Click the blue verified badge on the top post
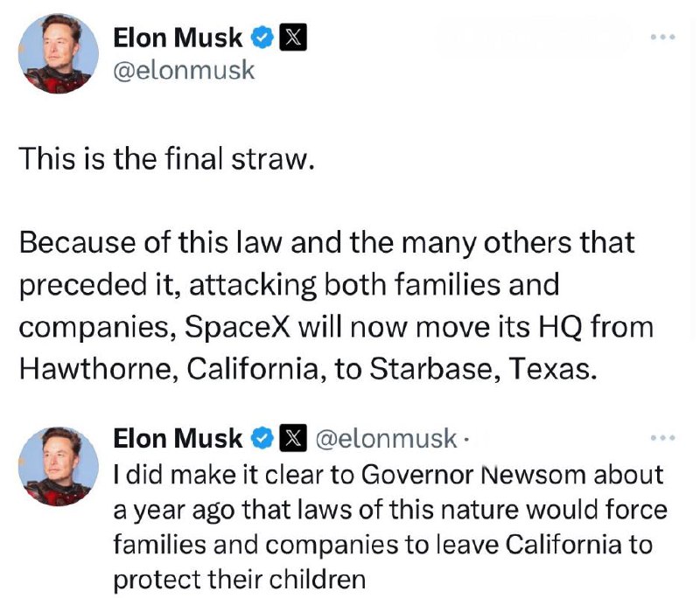The width and height of the screenshot is (700, 598). pos(262,38)
